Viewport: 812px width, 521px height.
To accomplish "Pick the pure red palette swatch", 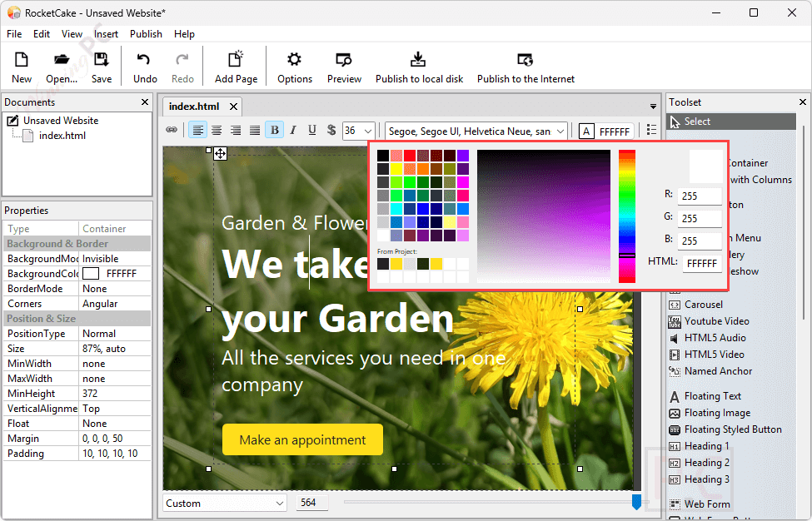I will tap(410, 156).
